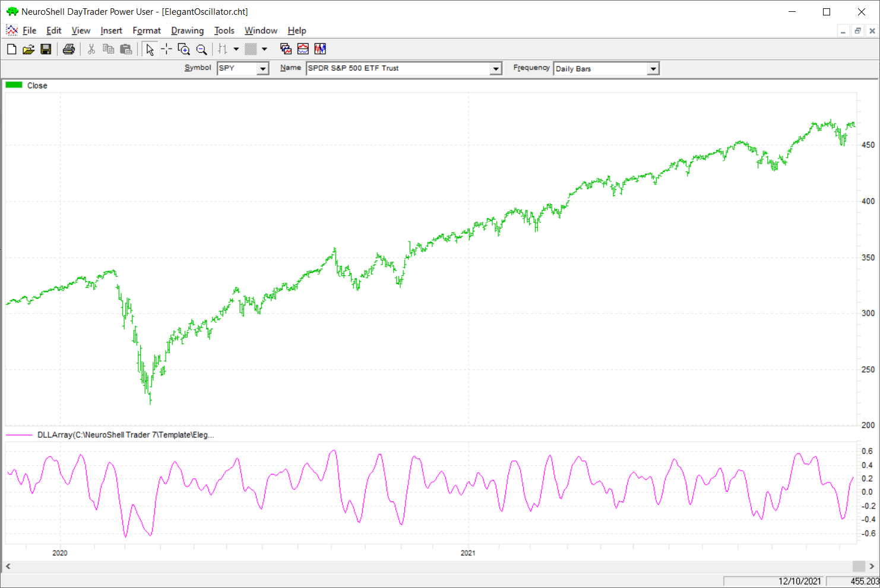
Task: Click the 2020 date axis label
Action: coord(60,553)
